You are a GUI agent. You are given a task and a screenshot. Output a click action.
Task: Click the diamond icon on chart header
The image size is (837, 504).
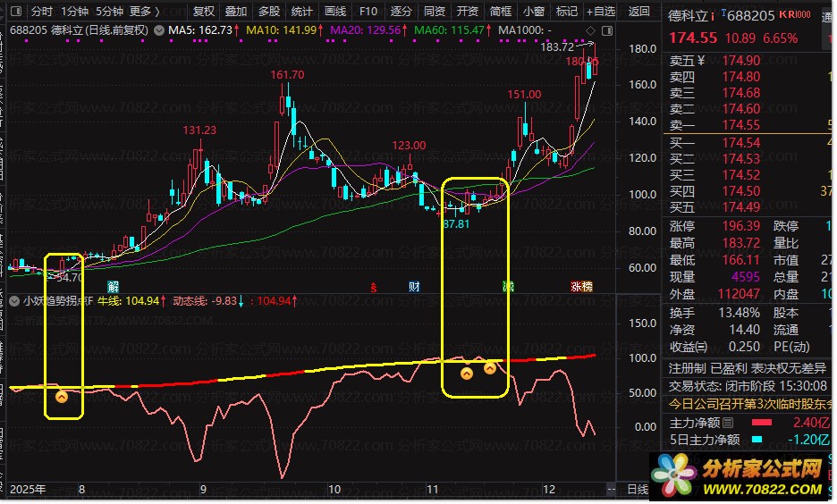tap(590, 30)
